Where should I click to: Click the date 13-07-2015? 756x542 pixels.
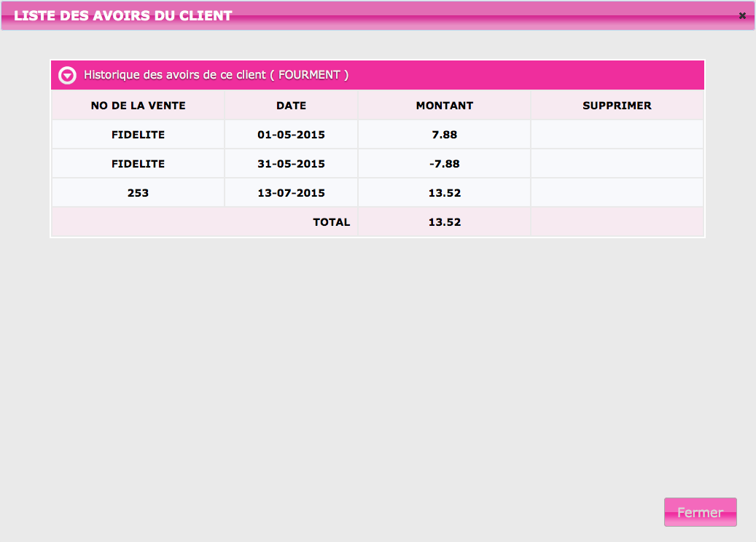(291, 193)
